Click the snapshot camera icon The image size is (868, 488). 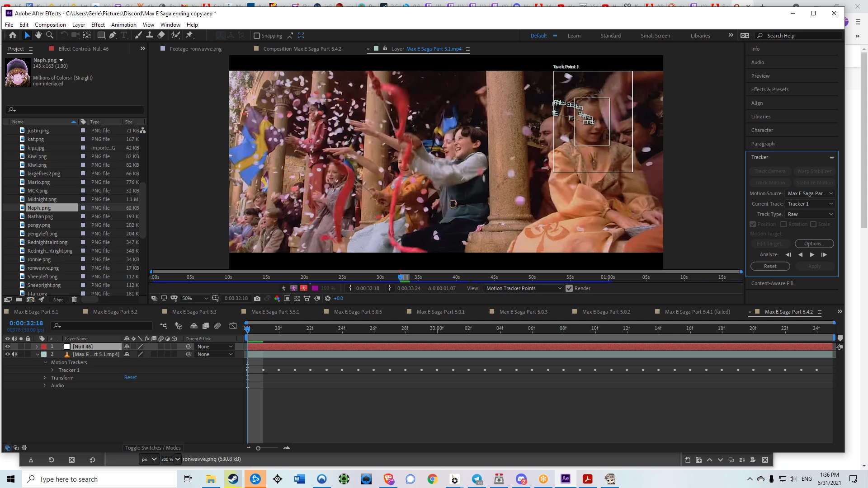(257, 298)
